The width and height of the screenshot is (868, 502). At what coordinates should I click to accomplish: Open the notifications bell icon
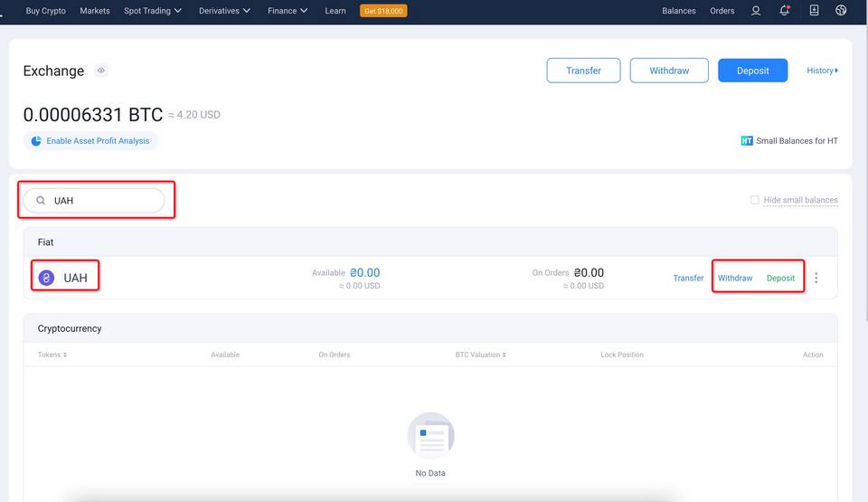click(x=785, y=11)
